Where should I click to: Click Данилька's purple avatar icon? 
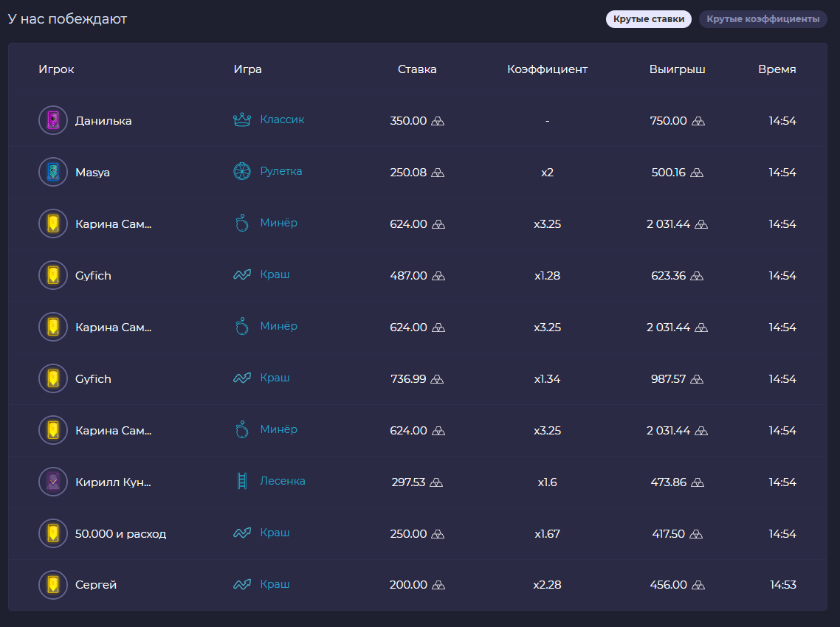pos(52,120)
